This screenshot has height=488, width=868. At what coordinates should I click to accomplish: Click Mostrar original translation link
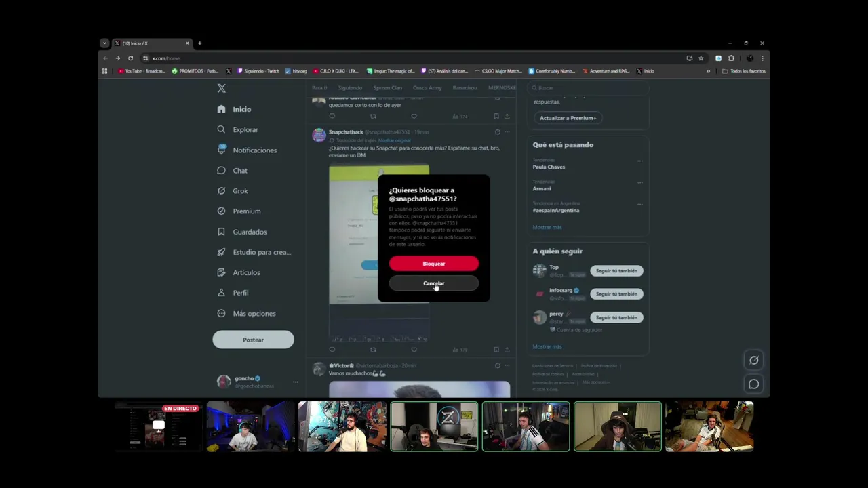(395, 140)
